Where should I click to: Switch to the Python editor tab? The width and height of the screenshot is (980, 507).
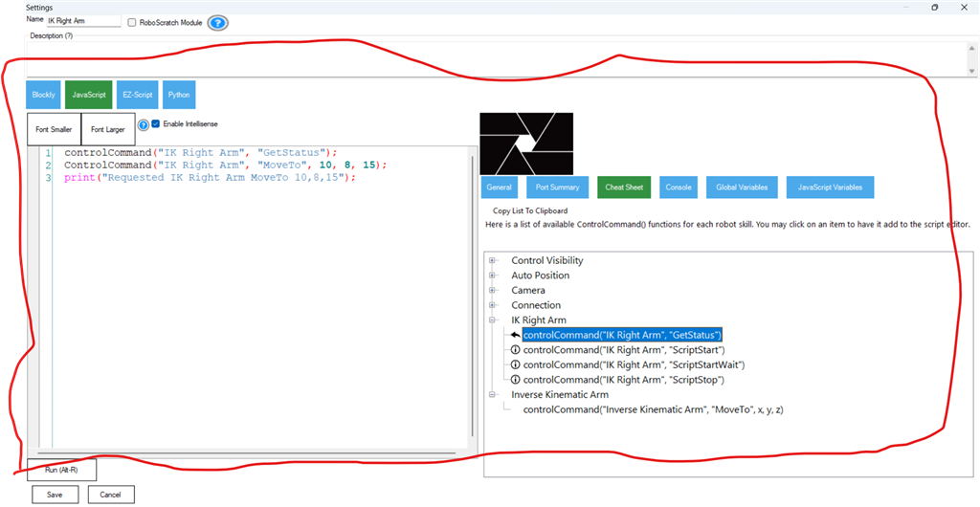point(179,95)
